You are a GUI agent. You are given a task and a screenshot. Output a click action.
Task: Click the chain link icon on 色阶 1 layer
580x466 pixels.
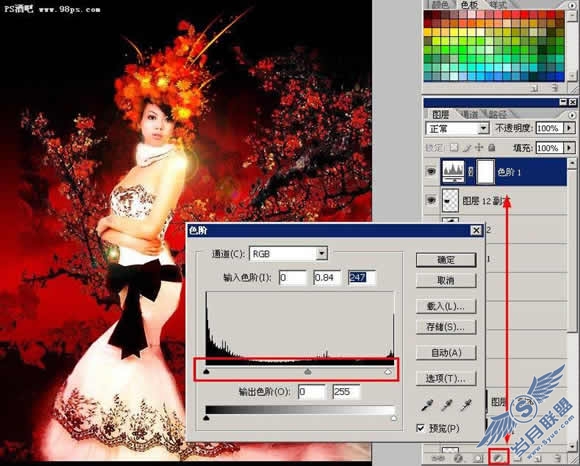click(471, 172)
